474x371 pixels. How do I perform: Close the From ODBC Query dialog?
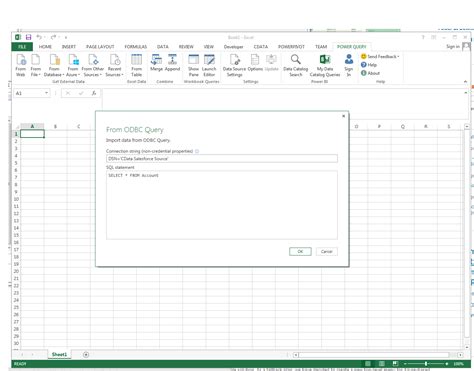click(344, 116)
